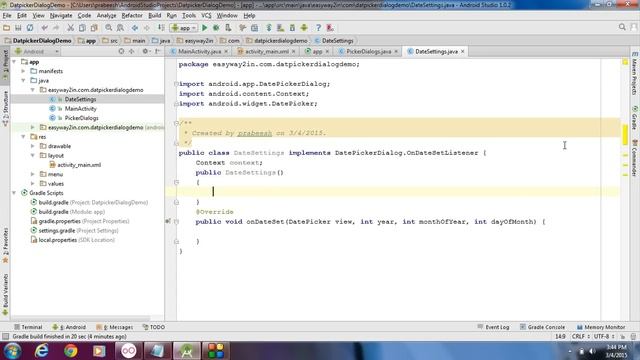This screenshot has height=360, width=640.
Task: Click the Copy toolbar icon
Action: pyautogui.click(x=82, y=28)
